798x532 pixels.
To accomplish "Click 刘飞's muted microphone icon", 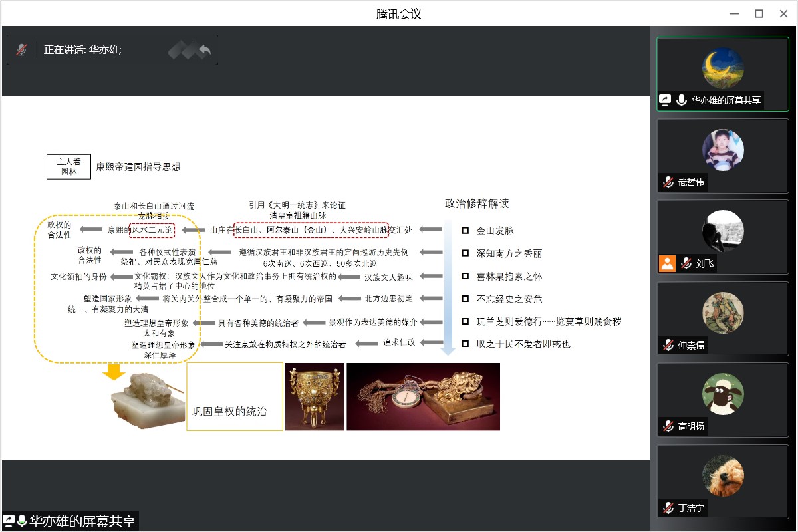I will pyautogui.click(x=686, y=263).
